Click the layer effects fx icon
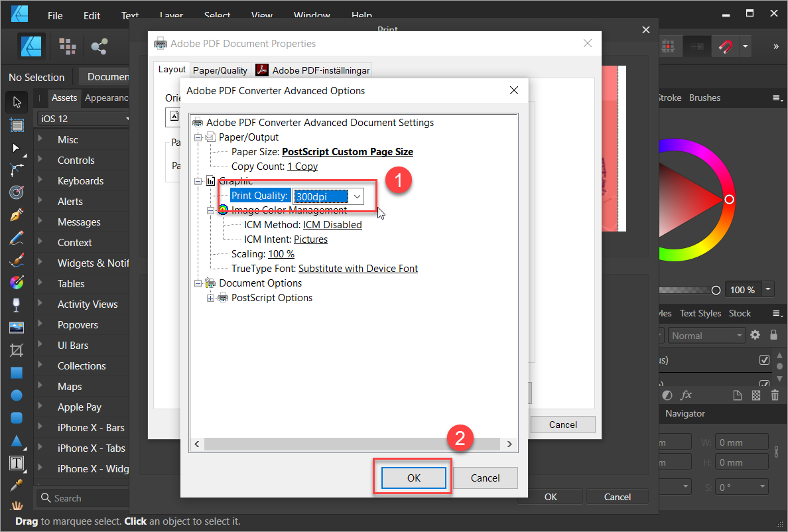The image size is (788, 532). tap(686, 395)
